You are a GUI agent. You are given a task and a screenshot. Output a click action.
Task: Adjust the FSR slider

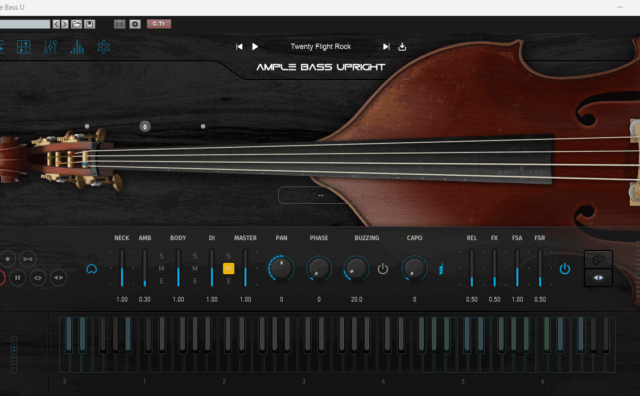point(540,268)
